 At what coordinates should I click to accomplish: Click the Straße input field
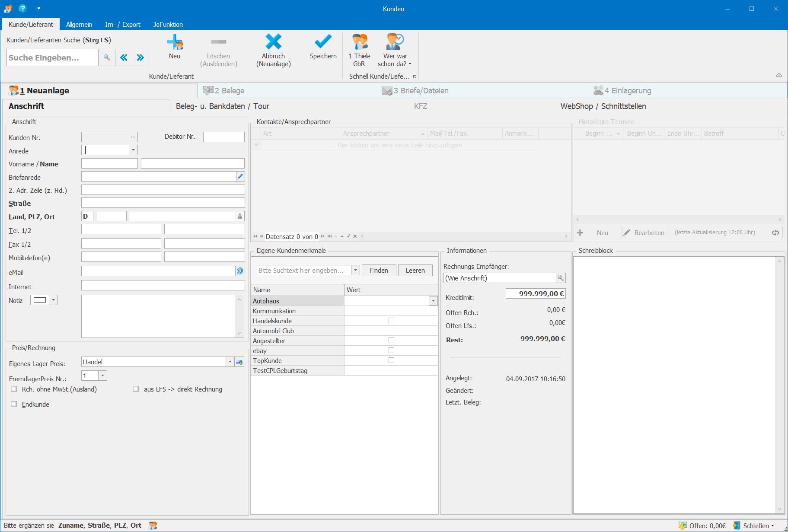163,203
